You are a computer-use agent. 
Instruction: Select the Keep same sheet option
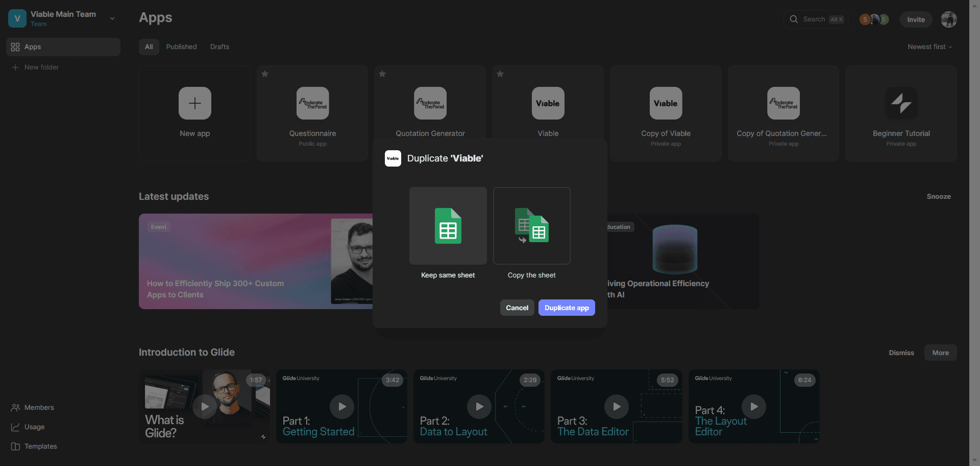(x=448, y=226)
